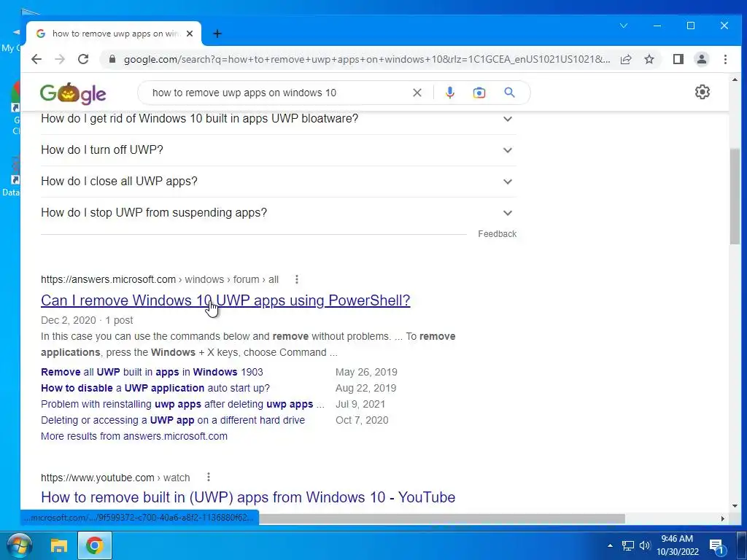This screenshot has height=560, width=747.
Task: Expand 'How do I get rid of Windows 10 built in apps' question
Action: pos(278,119)
